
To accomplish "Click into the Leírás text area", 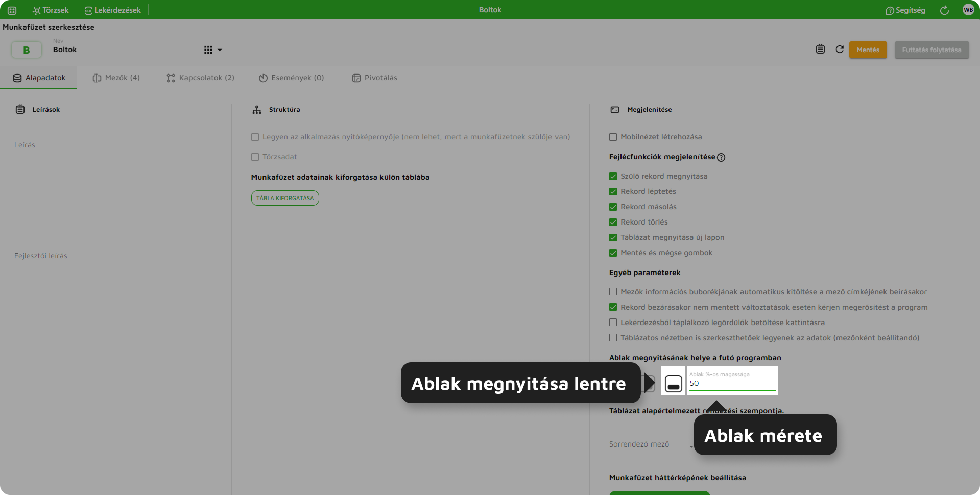I will click(113, 184).
